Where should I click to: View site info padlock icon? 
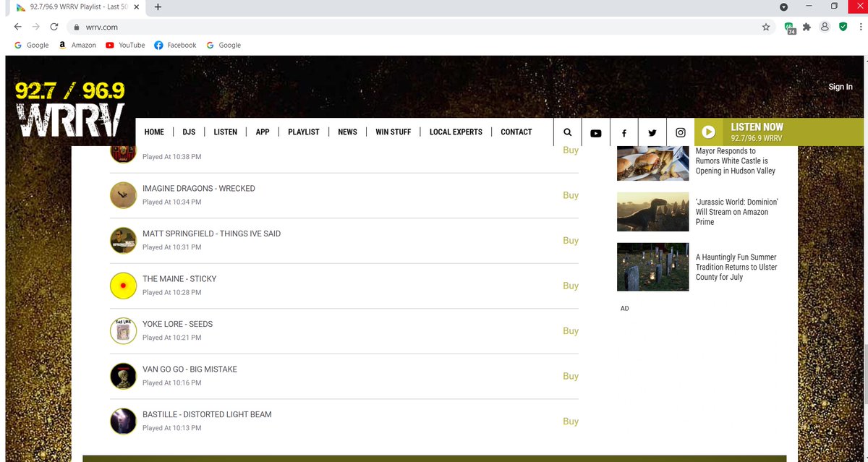76,27
